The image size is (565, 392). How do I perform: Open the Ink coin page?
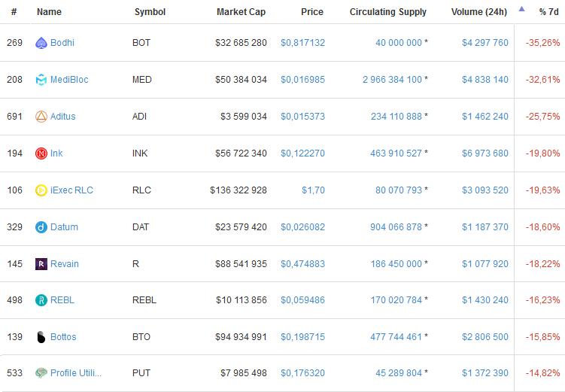[x=56, y=153]
